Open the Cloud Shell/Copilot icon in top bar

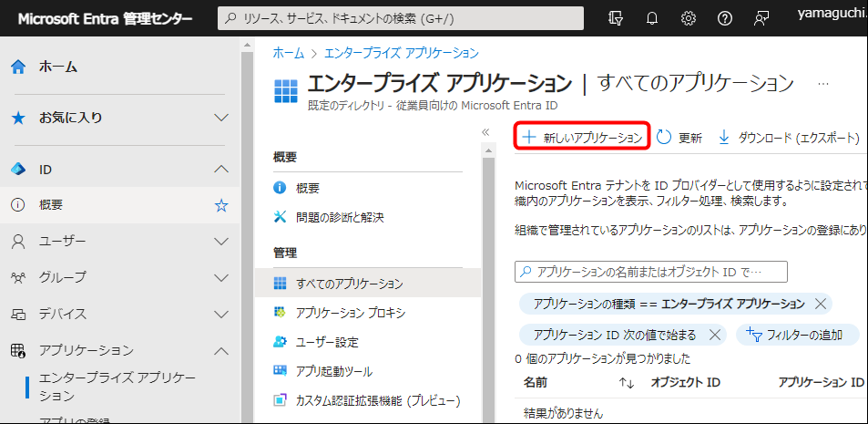(x=615, y=18)
